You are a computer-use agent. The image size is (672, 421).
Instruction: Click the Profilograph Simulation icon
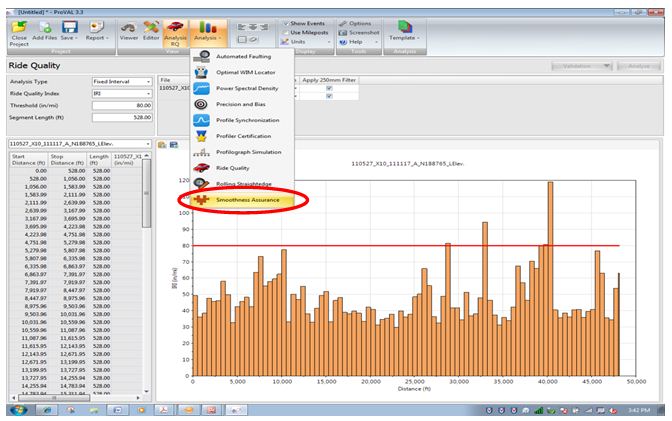(201, 152)
